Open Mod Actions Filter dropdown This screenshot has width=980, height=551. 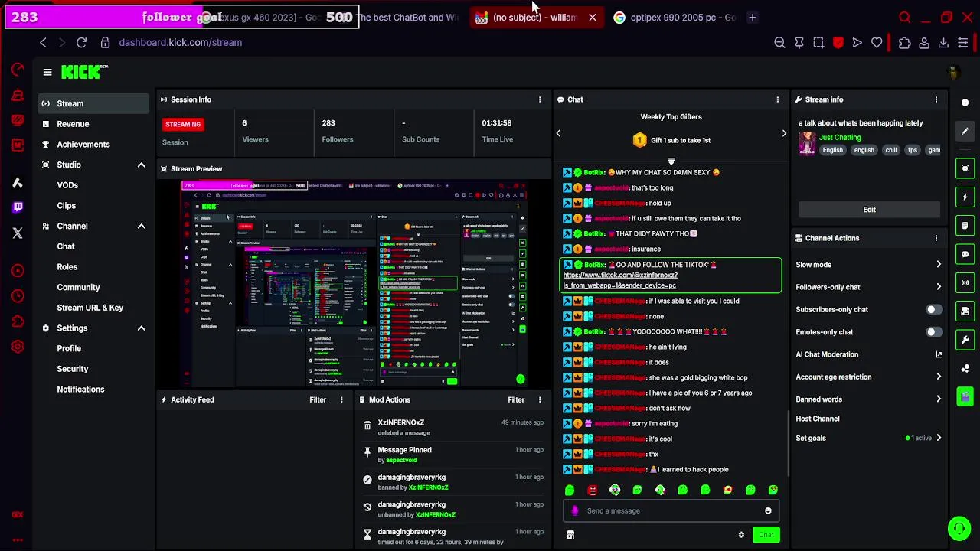click(516, 399)
